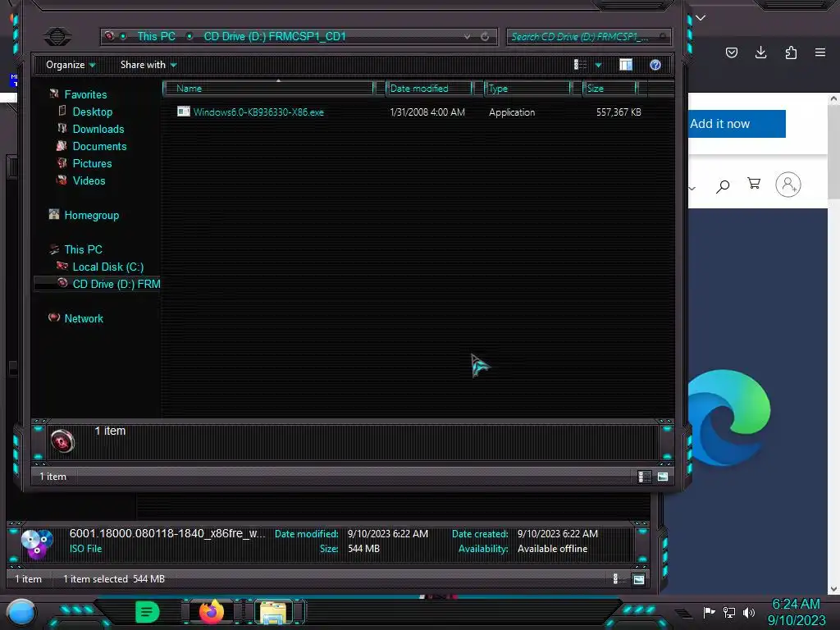The image size is (840, 630).
Task: Click This PC breadcrumb in address bar
Action: point(156,36)
